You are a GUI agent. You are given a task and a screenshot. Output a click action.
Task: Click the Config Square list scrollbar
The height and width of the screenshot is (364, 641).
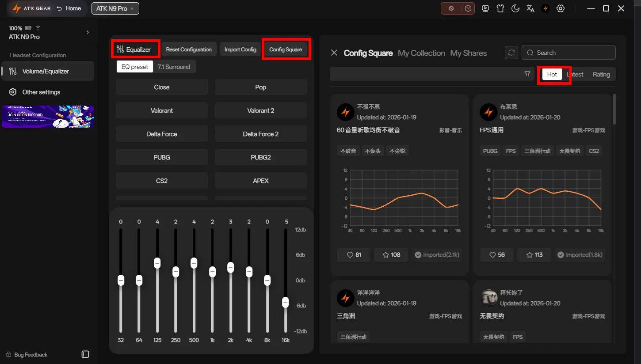tap(614, 109)
